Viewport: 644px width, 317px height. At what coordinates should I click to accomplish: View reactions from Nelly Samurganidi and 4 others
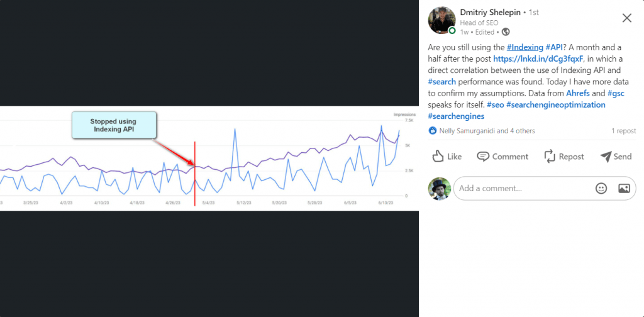click(482, 131)
